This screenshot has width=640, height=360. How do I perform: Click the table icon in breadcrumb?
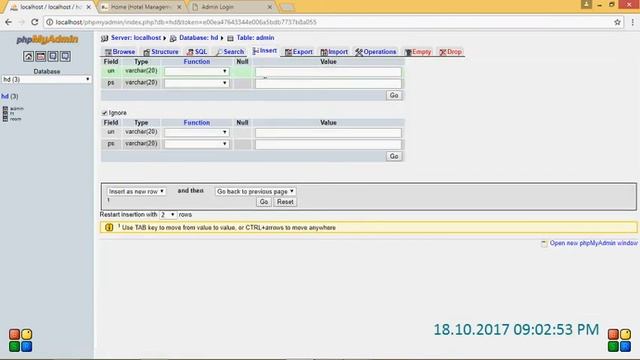point(230,38)
